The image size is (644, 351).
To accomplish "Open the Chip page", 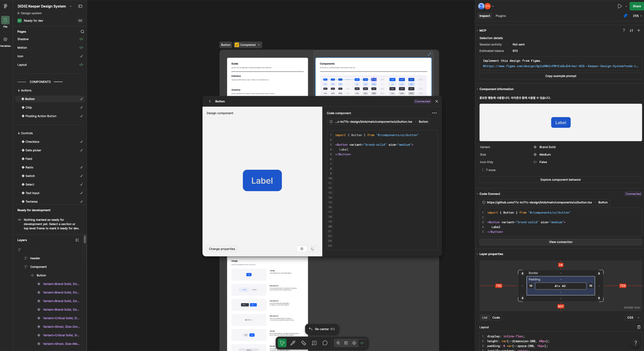I will (50, 108).
